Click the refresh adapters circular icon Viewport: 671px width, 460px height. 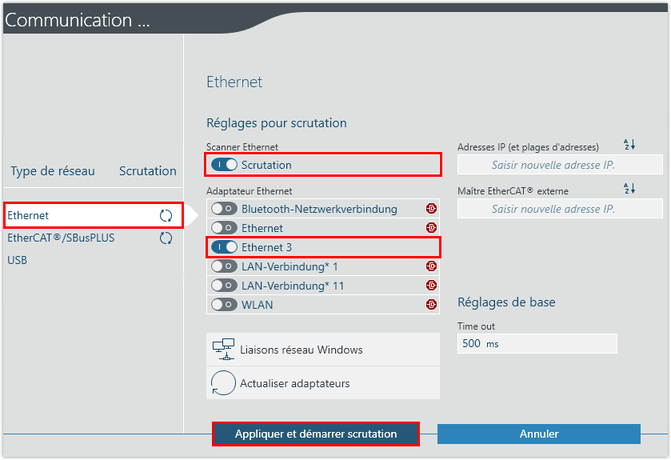click(x=222, y=383)
